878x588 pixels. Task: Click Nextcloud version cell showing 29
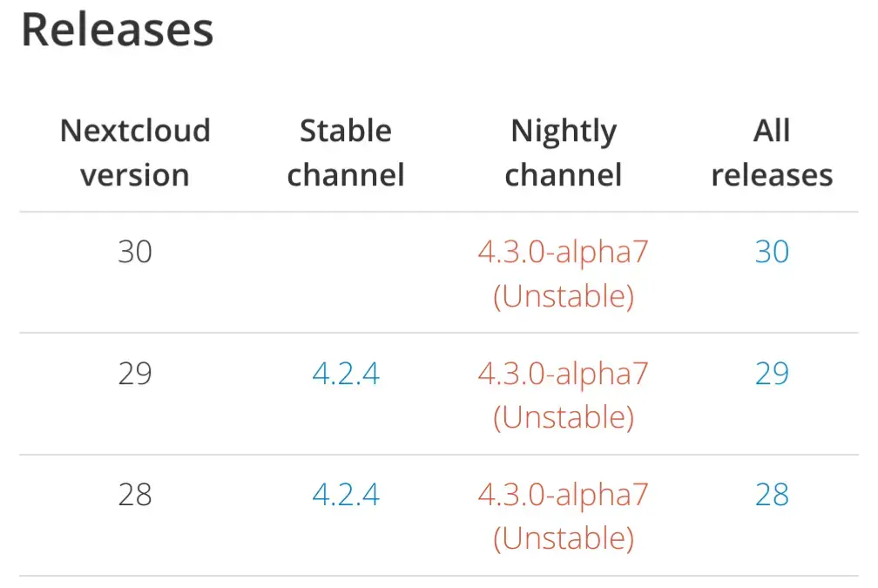(135, 373)
